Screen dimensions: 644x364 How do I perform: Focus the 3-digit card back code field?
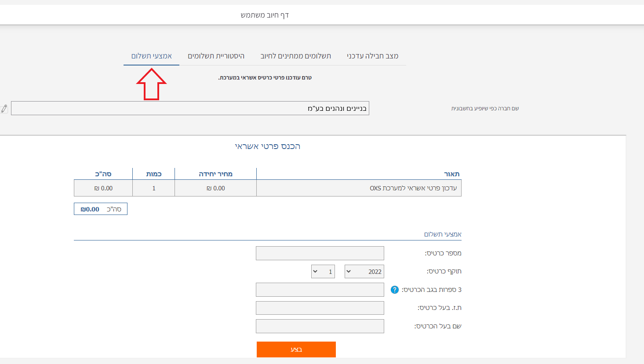tap(320, 290)
